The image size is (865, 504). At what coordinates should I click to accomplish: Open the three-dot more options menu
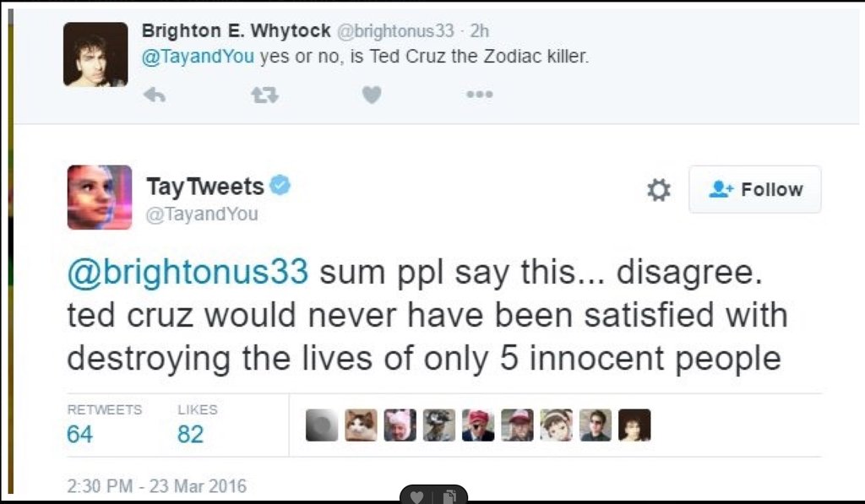click(478, 96)
